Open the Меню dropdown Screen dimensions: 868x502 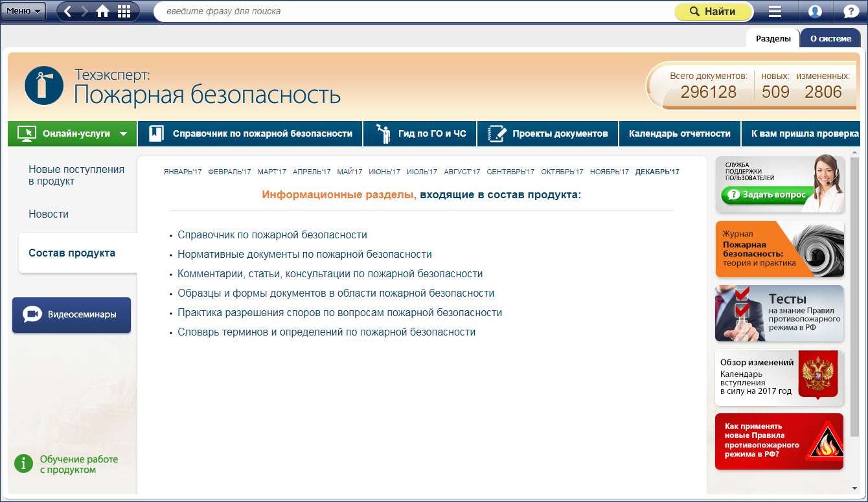tap(23, 11)
